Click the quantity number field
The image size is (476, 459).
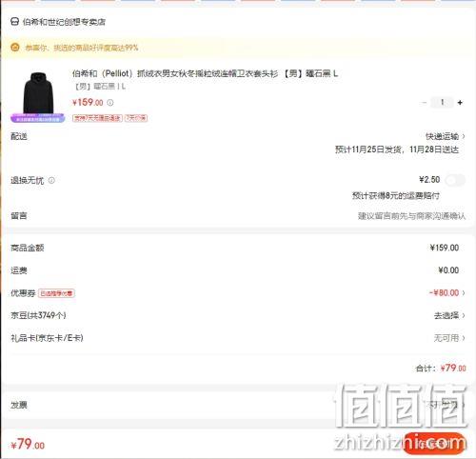point(442,102)
